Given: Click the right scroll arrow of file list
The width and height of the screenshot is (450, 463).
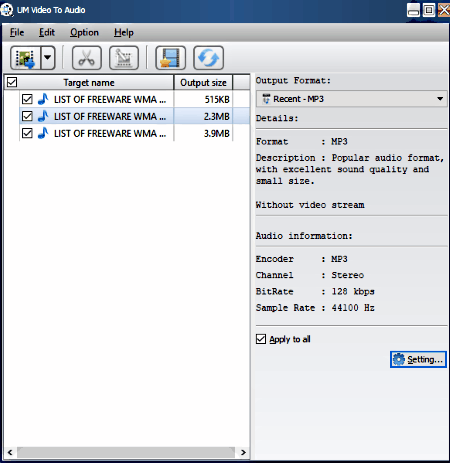Looking at the screenshot, I should [x=243, y=452].
